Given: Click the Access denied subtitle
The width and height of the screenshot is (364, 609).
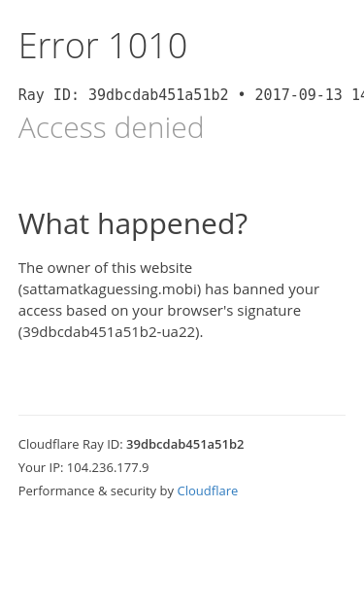Looking at the screenshot, I should coord(111,127).
